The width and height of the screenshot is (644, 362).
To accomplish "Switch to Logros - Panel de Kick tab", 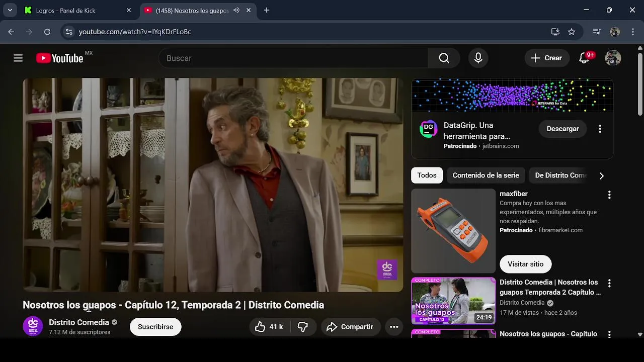I will coord(78,10).
